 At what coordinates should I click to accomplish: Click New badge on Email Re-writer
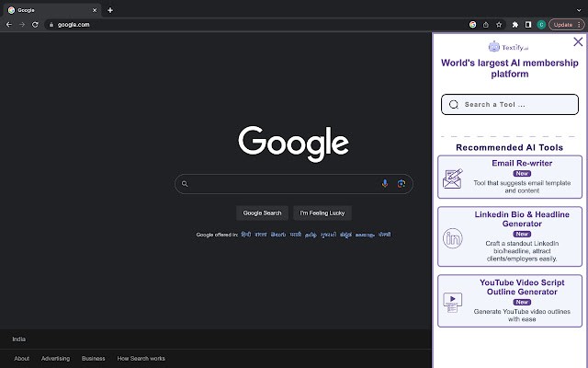(522, 174)
